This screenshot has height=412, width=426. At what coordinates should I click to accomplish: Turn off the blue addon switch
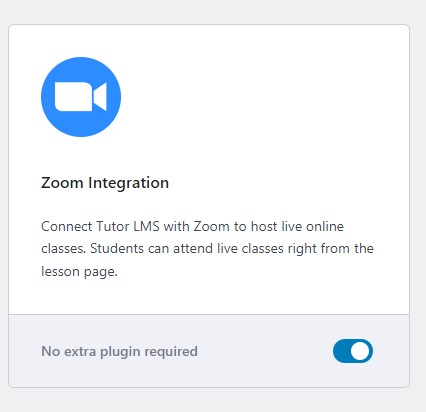pyautogui.click(x=353, y=351)
